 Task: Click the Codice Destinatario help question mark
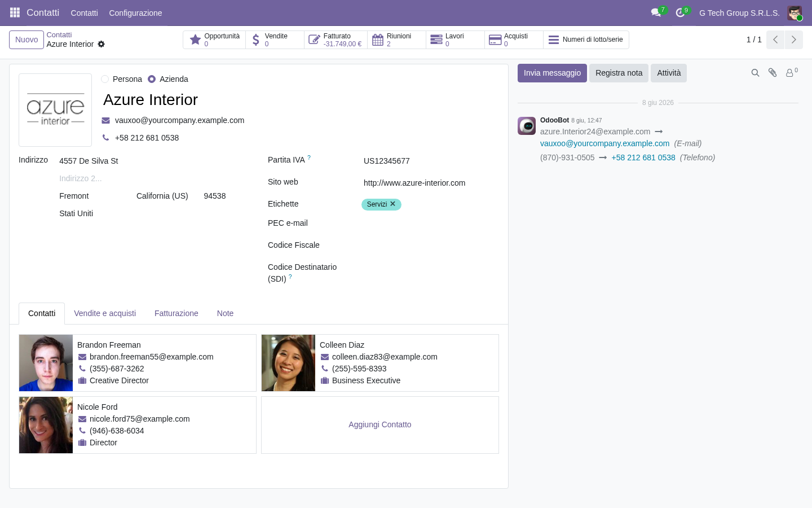[x=290, y=277]
